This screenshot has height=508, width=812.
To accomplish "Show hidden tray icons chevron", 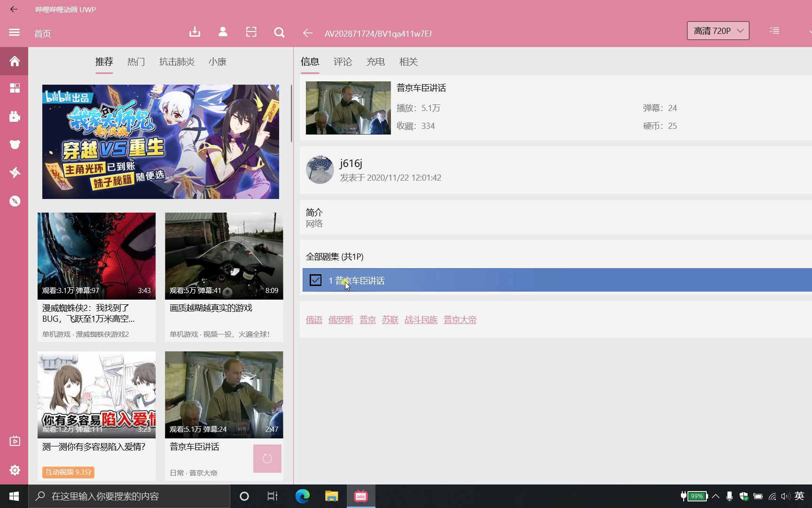I will 716,496.
